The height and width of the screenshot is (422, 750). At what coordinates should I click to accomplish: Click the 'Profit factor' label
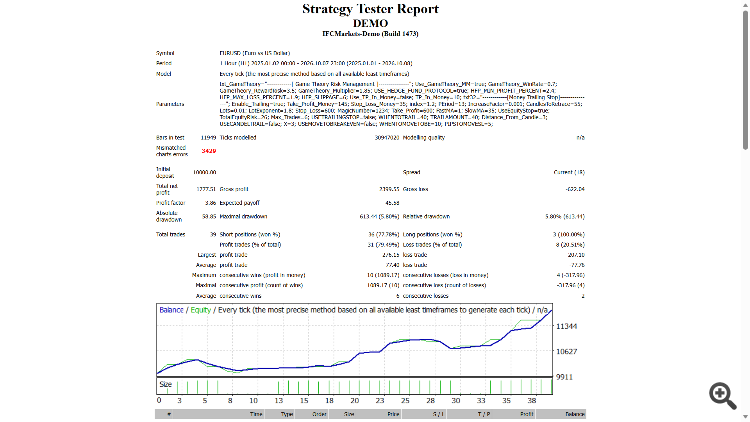point(170,203)
